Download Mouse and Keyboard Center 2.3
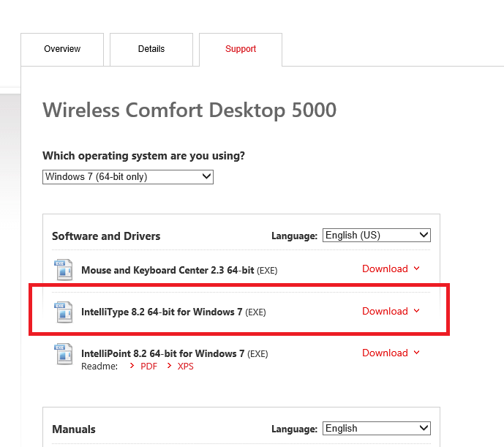 point(385,268)
